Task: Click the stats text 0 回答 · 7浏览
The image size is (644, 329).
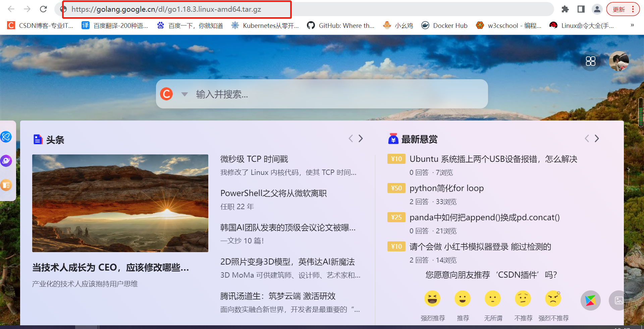Action: (431, 173)
